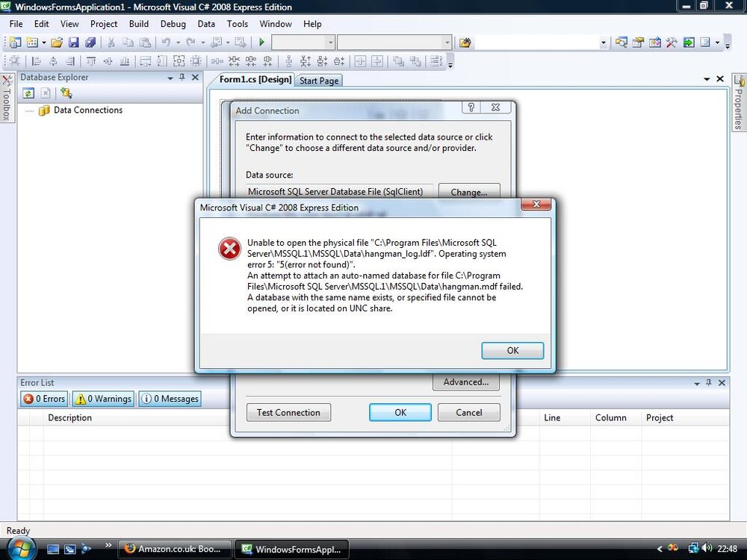Screen dimensions: 747x560
Task: Click the volume icon in system tray
Action: tap(707, 549)
